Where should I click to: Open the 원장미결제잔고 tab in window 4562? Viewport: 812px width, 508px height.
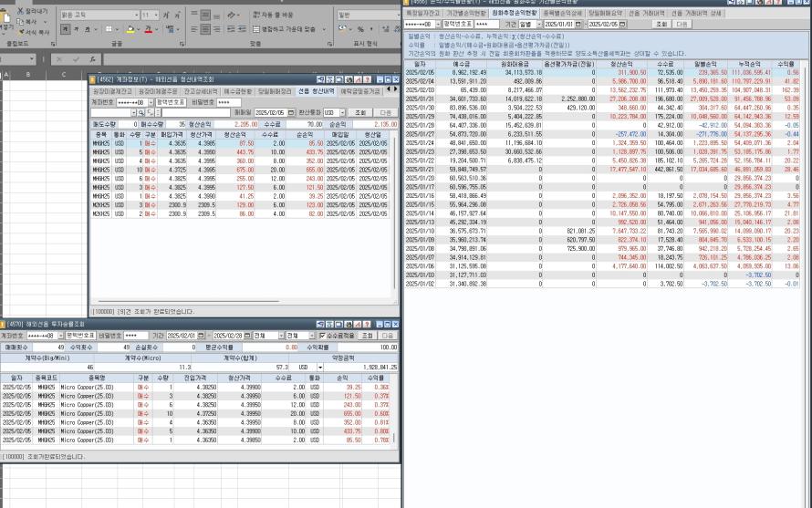112,91
